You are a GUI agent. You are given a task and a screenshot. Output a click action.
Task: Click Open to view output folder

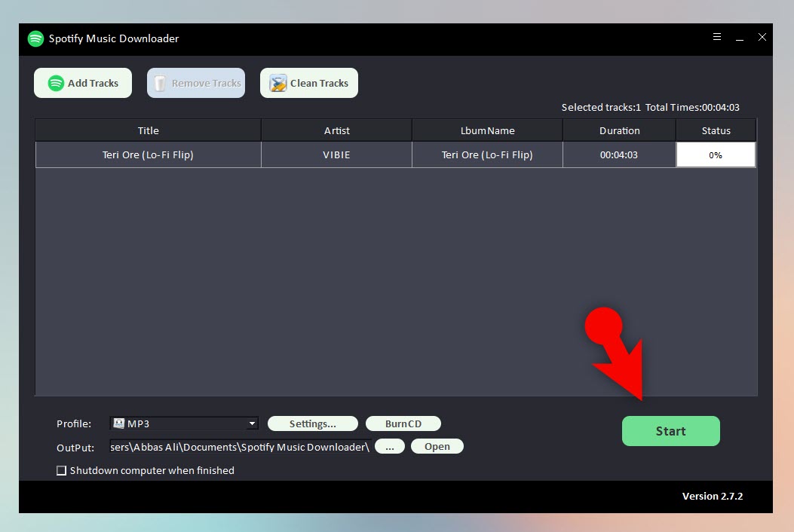pyautogui.click(x=437, y=446)
